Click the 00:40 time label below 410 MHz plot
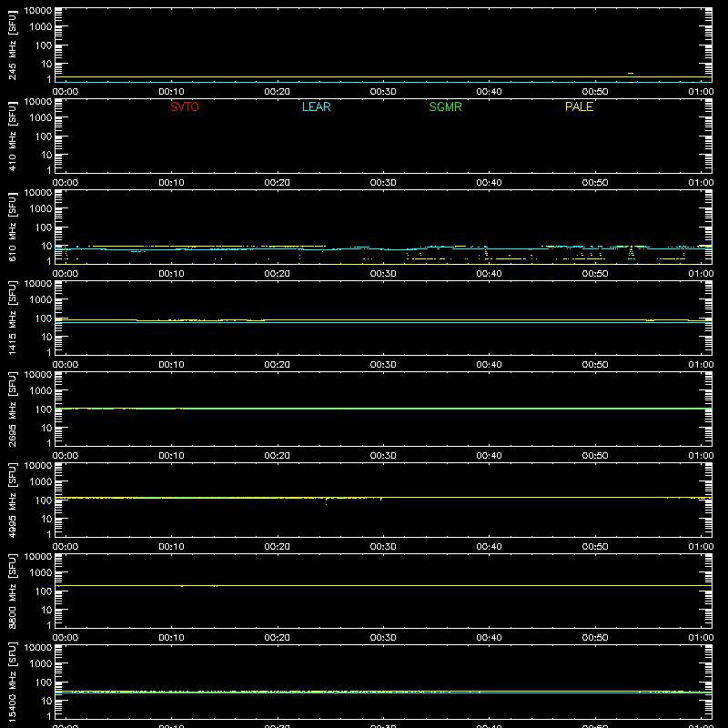Screen dimensions: 728x728 tap(489, 183)
